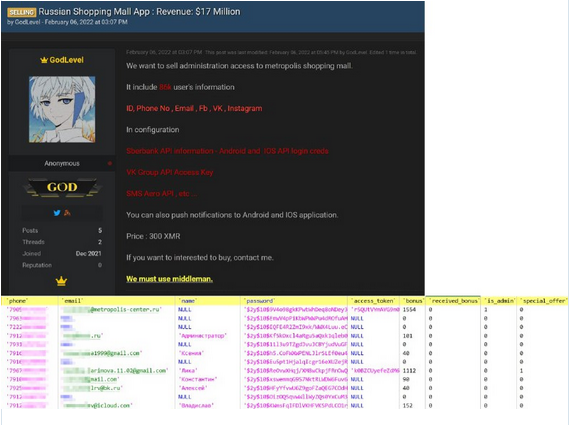Select the 'bonus' column header

(x=413, y=301)
